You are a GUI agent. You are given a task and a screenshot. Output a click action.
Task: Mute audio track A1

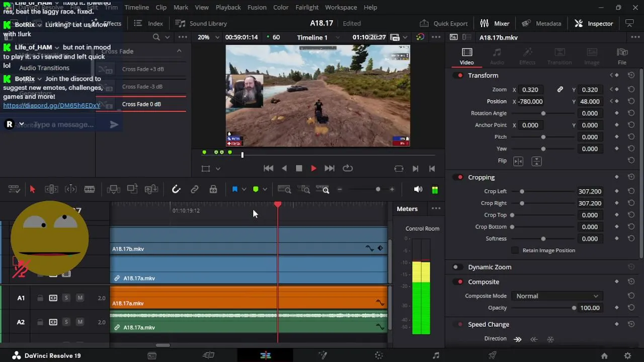[79, 298]
